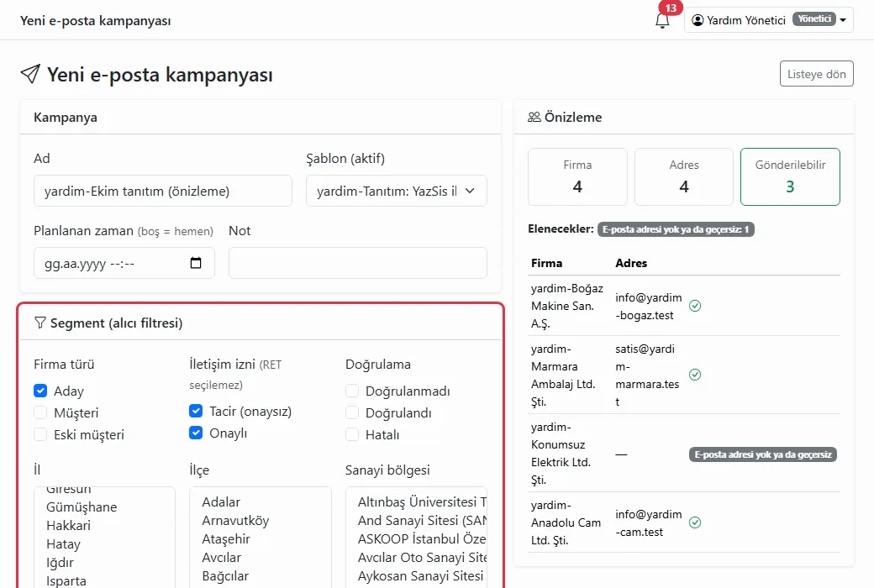This screenshot has height=588, width=874.
Task: Open the calendar picker in Planlanan zaman
Action: pos(196,263)
